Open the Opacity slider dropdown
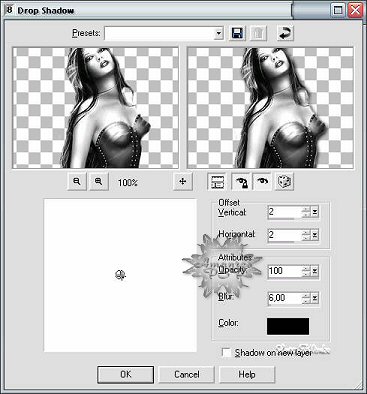 [315, 271]
